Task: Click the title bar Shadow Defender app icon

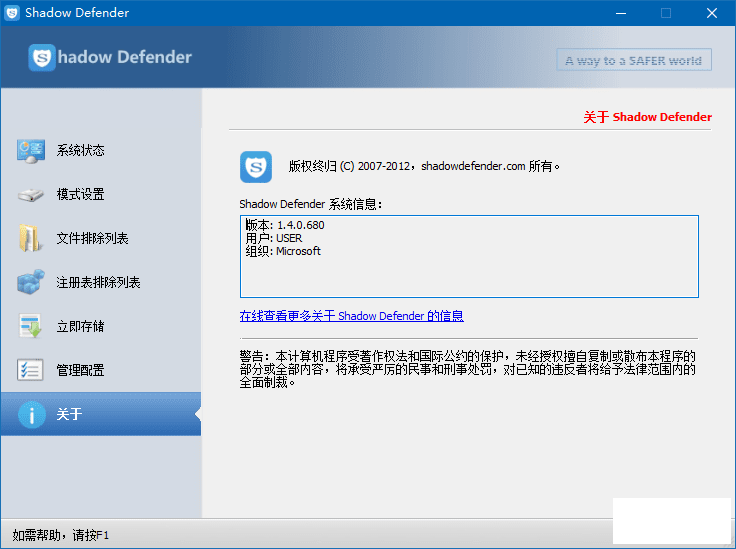Action: pos(12,13)
